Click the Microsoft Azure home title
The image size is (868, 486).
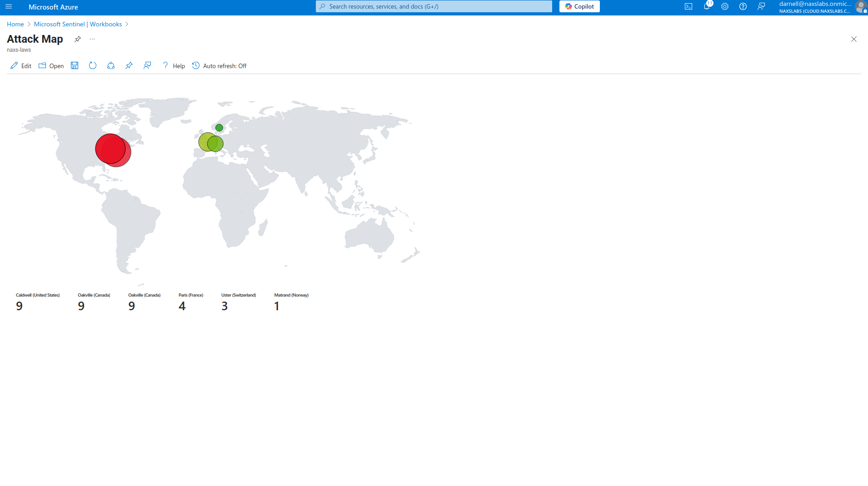[53, 7]
